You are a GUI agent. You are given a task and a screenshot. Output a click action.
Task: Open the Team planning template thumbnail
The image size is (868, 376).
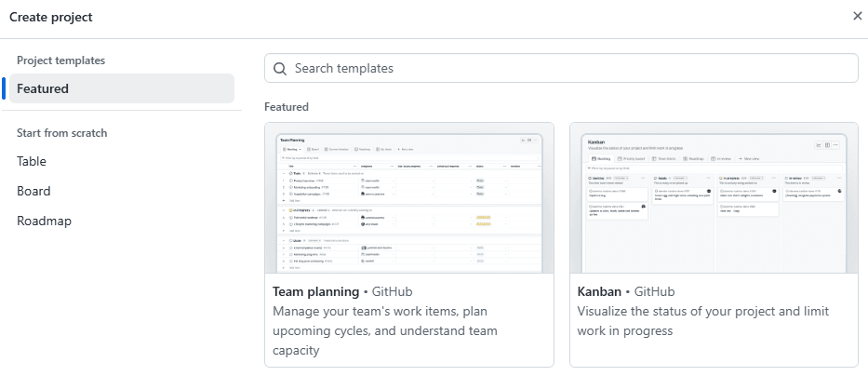(409, 198)
